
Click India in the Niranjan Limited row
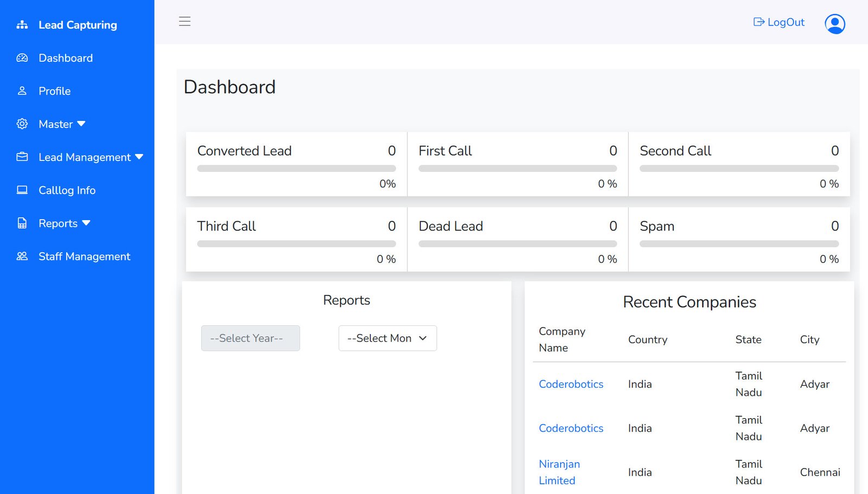pyautogui.click(x=640, y=472)
